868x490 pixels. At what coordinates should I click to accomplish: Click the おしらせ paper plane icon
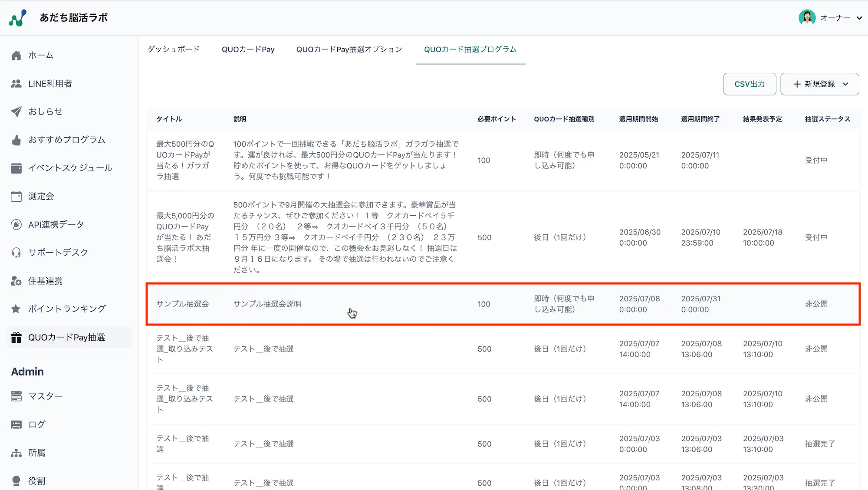[16, 112]
